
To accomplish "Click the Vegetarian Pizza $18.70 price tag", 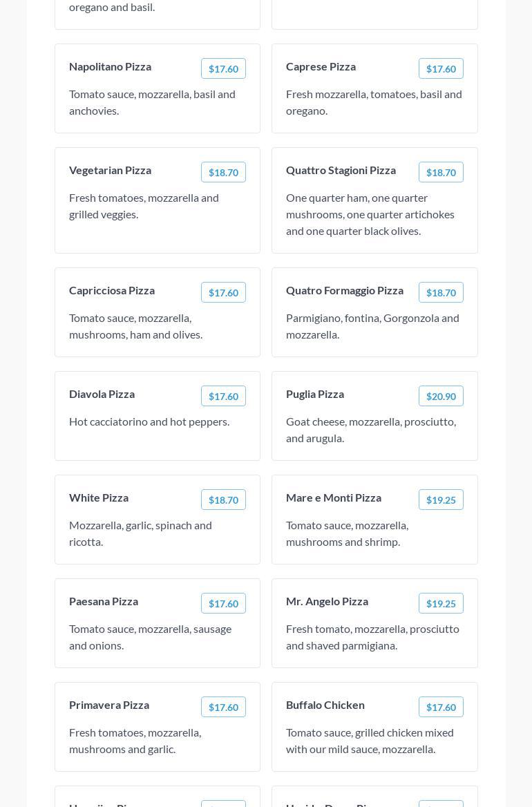I will coord(223,172).
